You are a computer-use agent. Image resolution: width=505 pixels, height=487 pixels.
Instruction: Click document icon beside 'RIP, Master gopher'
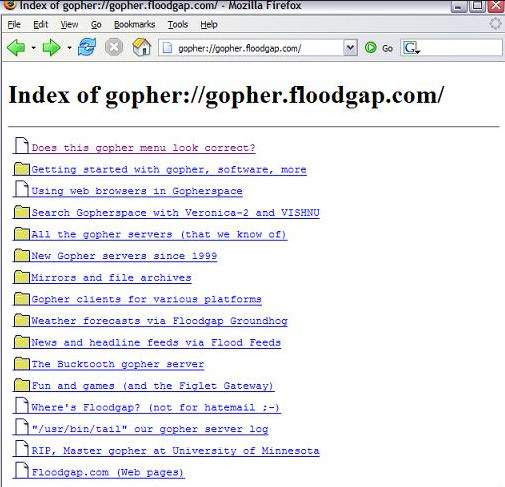coord(22,449)
